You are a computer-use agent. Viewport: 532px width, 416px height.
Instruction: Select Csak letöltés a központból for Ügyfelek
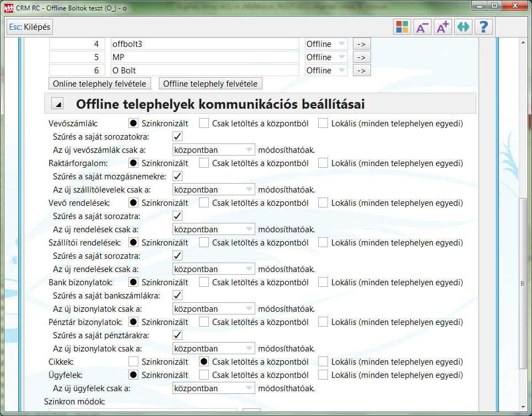[x=204, y=375]
